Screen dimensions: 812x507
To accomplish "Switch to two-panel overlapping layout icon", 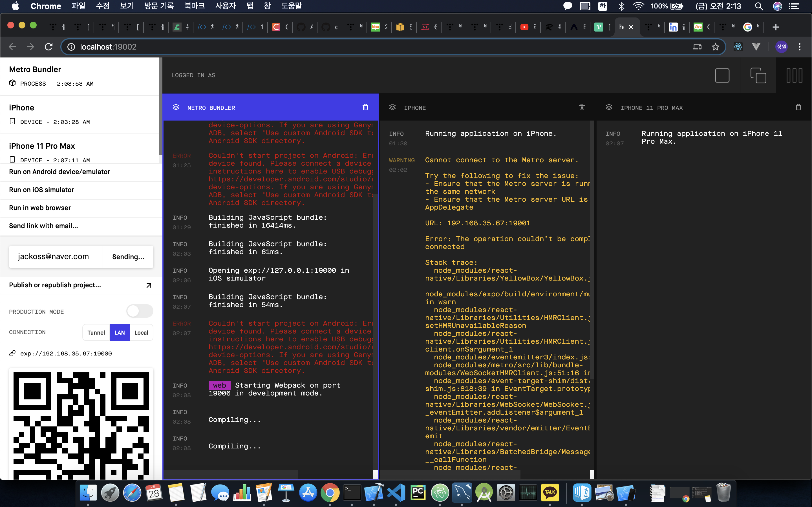I will point(758,75).
